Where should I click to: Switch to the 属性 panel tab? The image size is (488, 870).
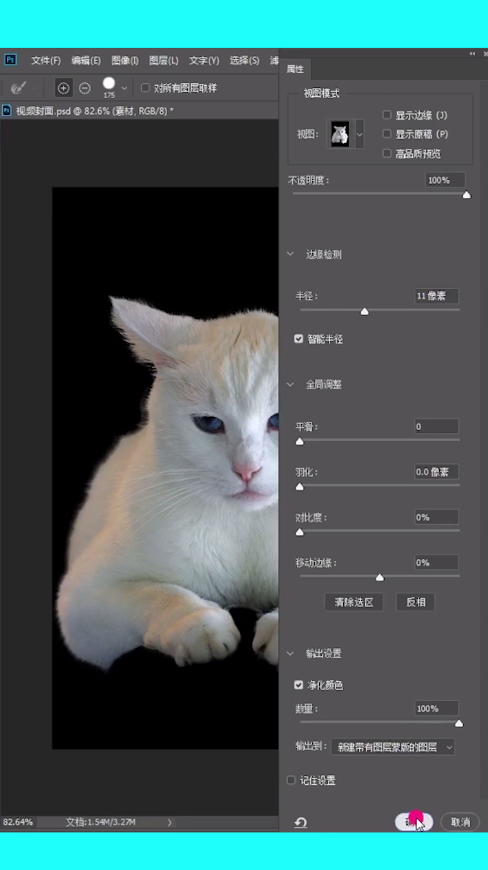[296, 69]
